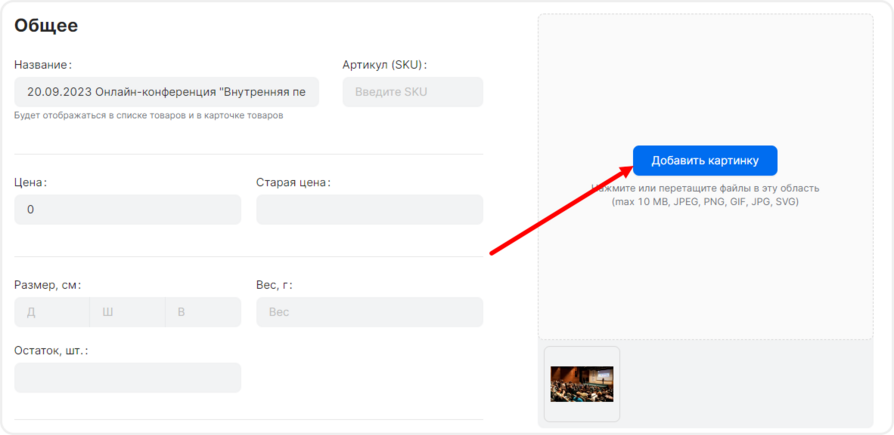The width and height of the screenshot is (894, 435).
Task: Click the "Старая цена:" label
Action: [x=293, y=182]
